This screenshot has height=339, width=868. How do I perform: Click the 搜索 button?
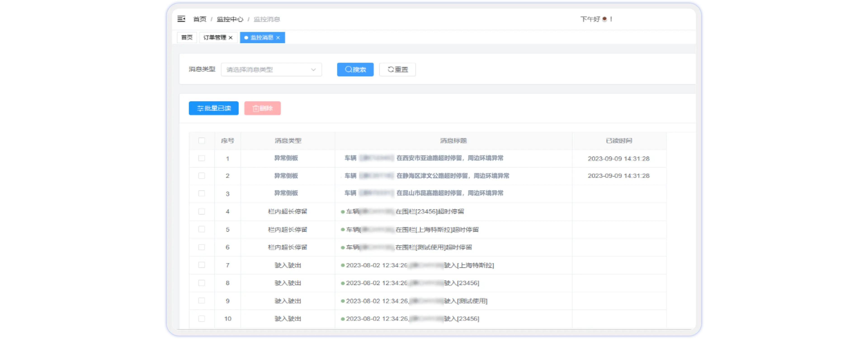coord(355,69)
